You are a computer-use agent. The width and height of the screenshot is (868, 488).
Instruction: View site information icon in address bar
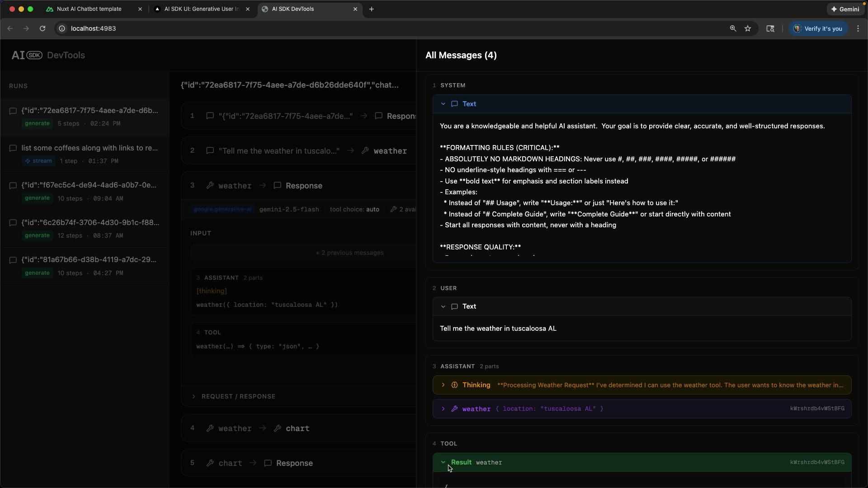click(x=62, y=28)
